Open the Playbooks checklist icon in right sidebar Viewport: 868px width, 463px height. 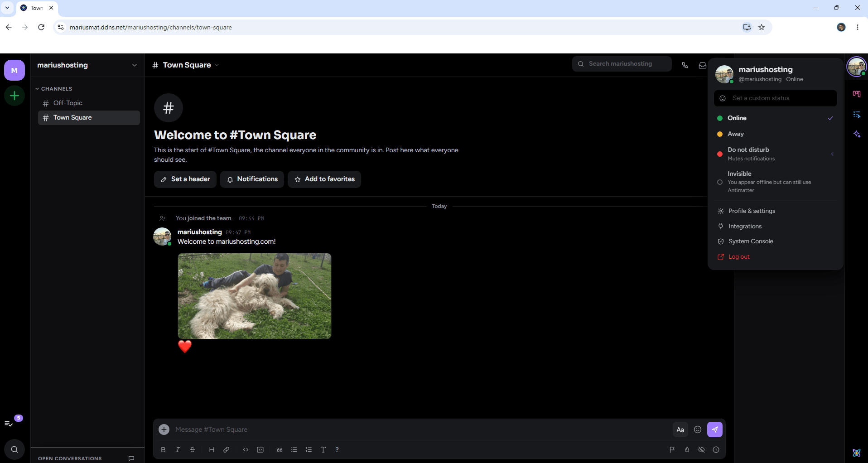click(857, 115)
